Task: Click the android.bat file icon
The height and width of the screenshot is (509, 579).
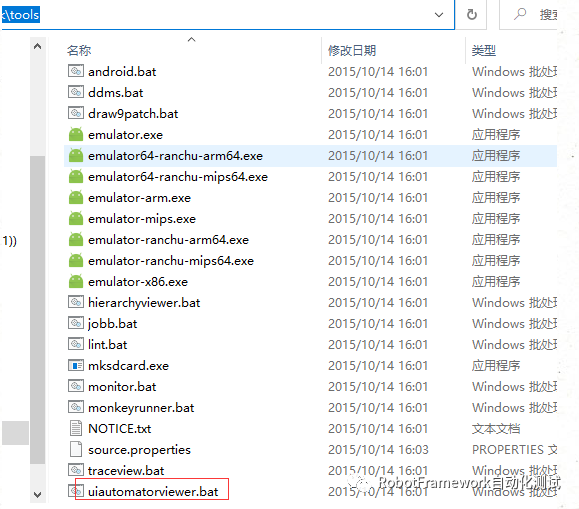Action: (x=76, y=71)
